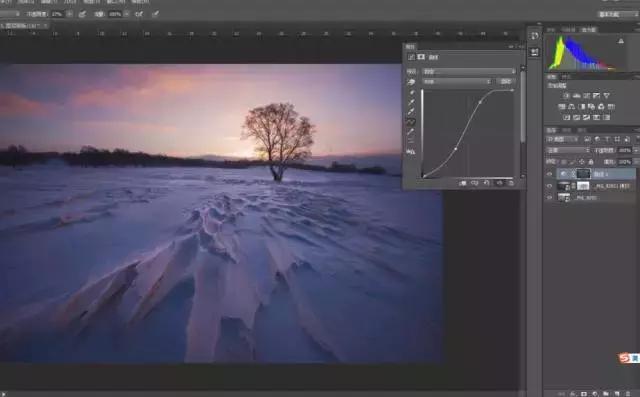This screenshot has height=397, width=640.
Task: Toggle lock all in Layers panel
Action: 591,162
